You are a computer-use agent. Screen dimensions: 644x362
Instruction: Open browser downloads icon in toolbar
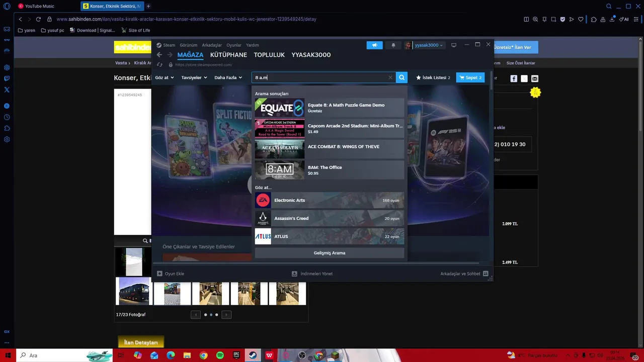(x=613, y=19)
